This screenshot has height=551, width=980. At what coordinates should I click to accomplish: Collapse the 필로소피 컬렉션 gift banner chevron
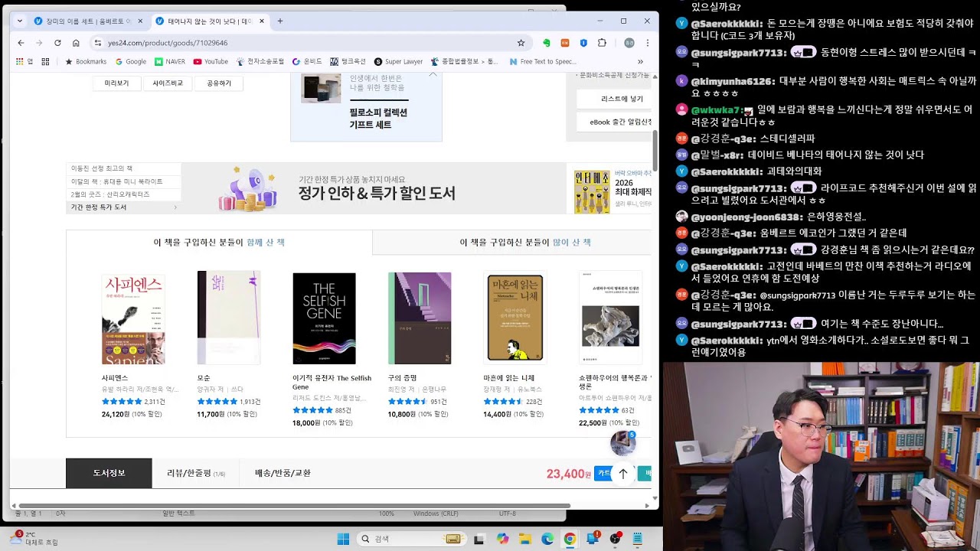click(433, 74)
